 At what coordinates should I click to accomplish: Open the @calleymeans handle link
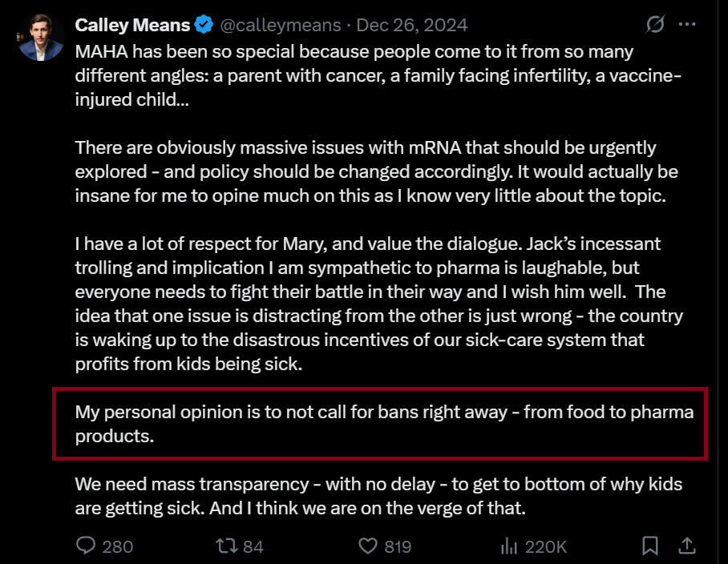point(281,25)
